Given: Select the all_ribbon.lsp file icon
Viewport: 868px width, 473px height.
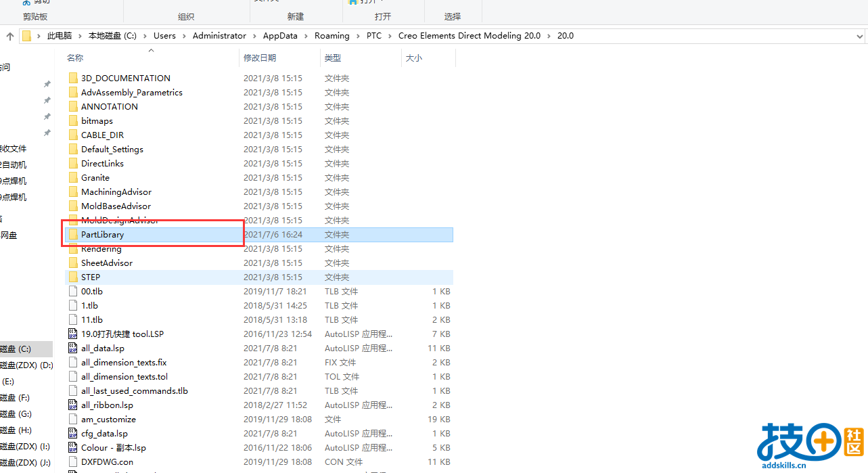Looking at the screenshot, I should [x=74, y=405].
